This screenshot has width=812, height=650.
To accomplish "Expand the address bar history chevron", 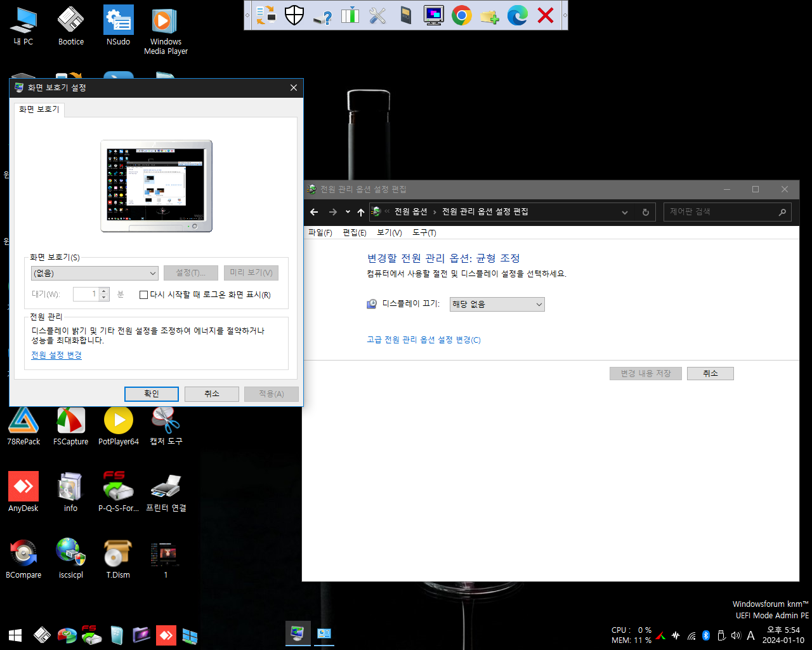I will pyautogui.click(x=625, y=212).
